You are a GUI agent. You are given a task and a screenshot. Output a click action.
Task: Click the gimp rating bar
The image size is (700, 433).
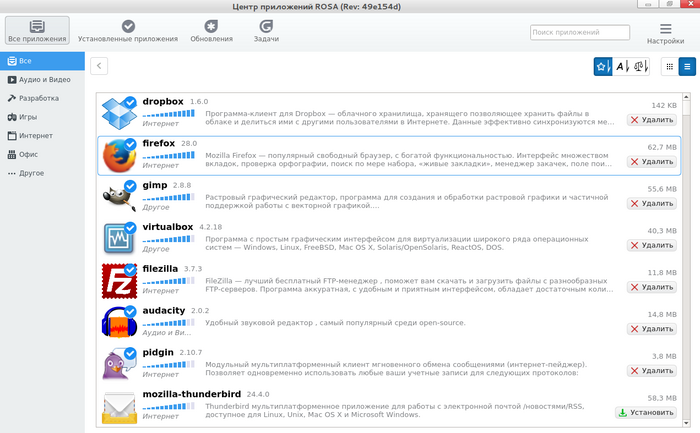pos(169,197)
